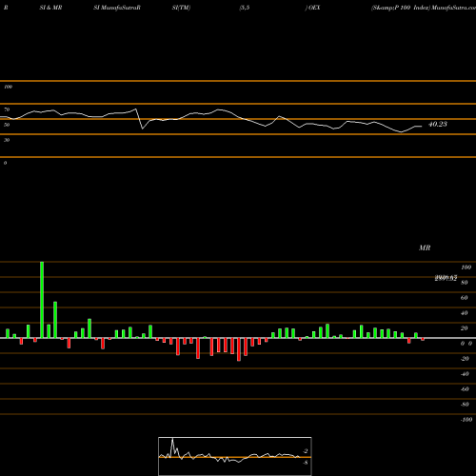
Task: Click the 'SI(TM)' header text
Action: (x=181, y=8)
